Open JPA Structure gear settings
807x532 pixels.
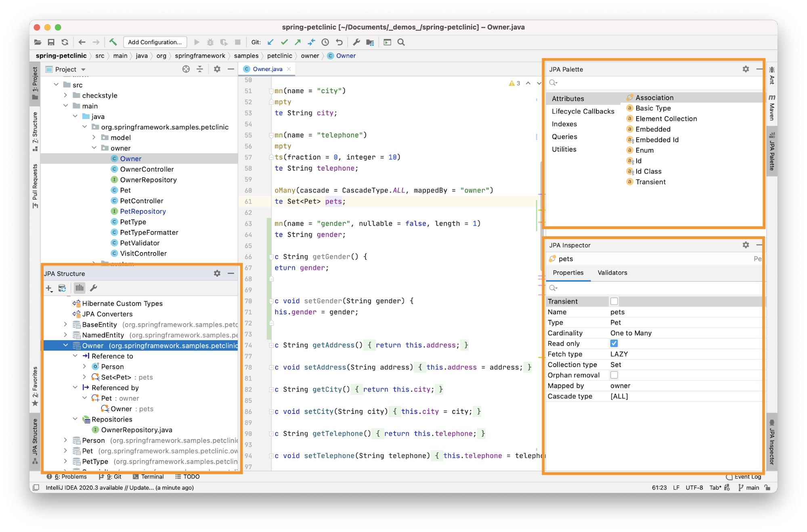pyautogui.click(x=217, y=273)
